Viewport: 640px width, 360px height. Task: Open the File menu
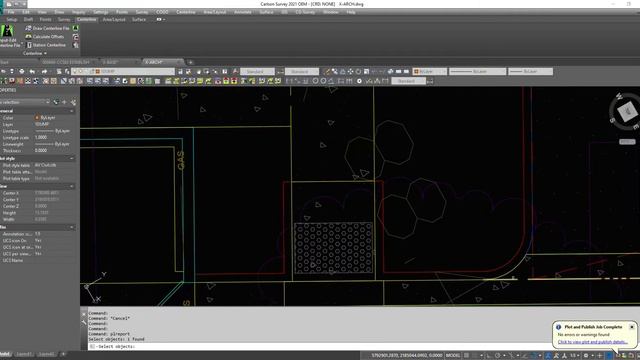pyautogui.click(x=11, y=12)
